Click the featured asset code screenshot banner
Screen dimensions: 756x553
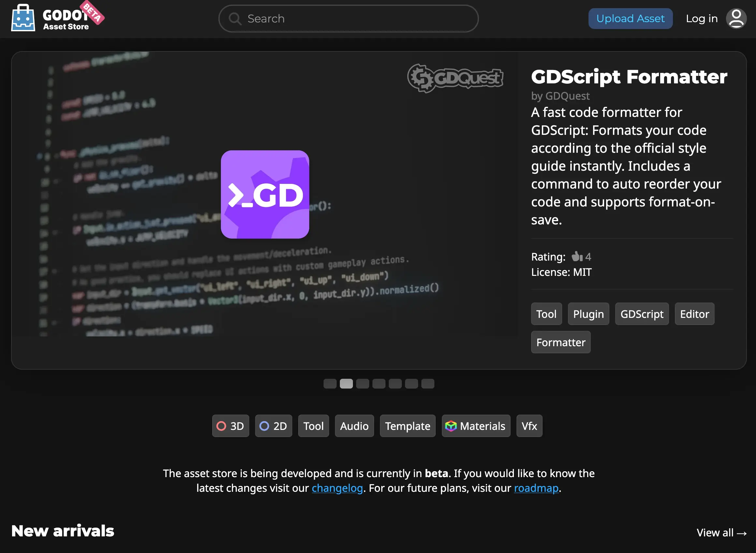click(x=265, y=194)
